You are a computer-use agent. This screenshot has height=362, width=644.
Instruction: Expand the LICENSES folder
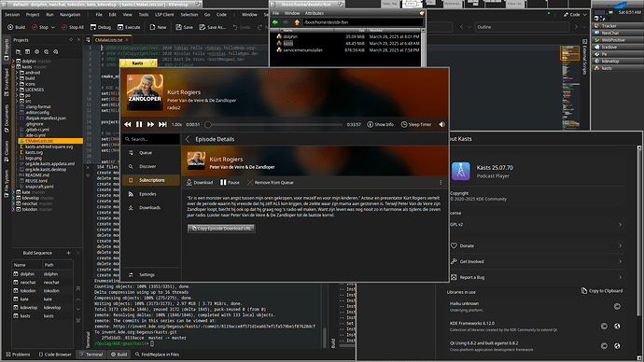pyautogui.click(x=17, y=90)
